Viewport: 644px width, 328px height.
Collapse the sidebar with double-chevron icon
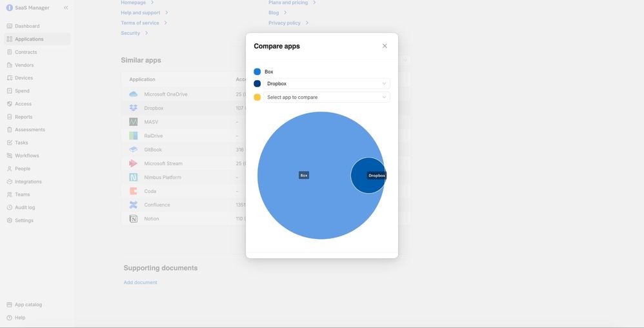pos(66,8)
